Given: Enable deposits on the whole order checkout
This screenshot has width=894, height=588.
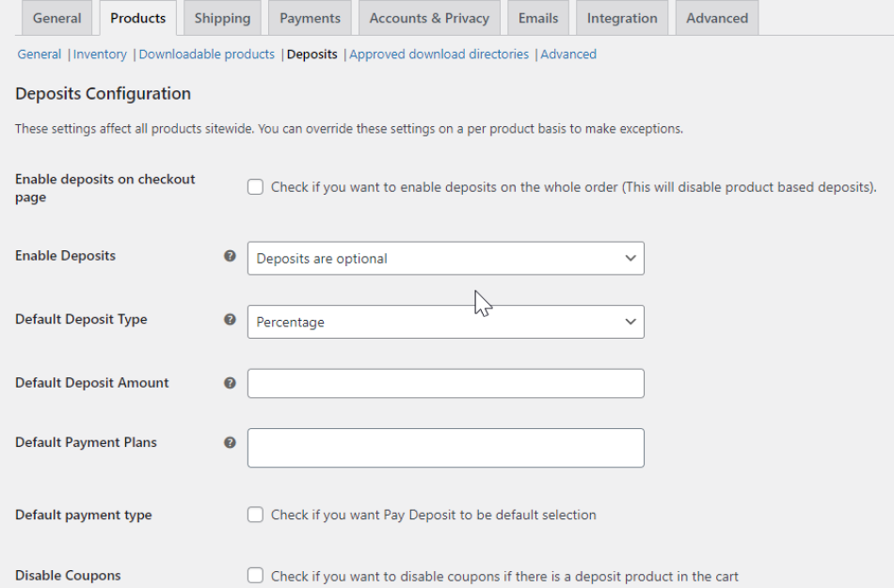Looking at the screenshot, I should point(255,186).
